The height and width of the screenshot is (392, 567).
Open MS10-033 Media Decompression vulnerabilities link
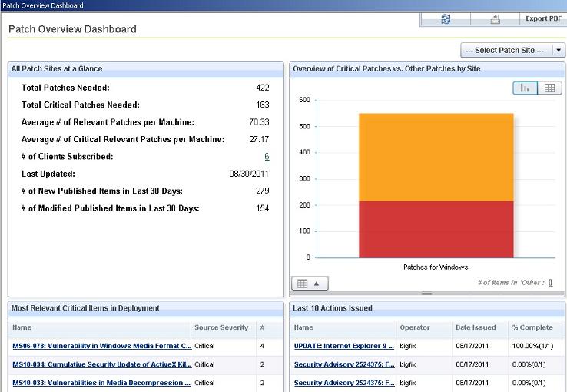click(101, 383)
